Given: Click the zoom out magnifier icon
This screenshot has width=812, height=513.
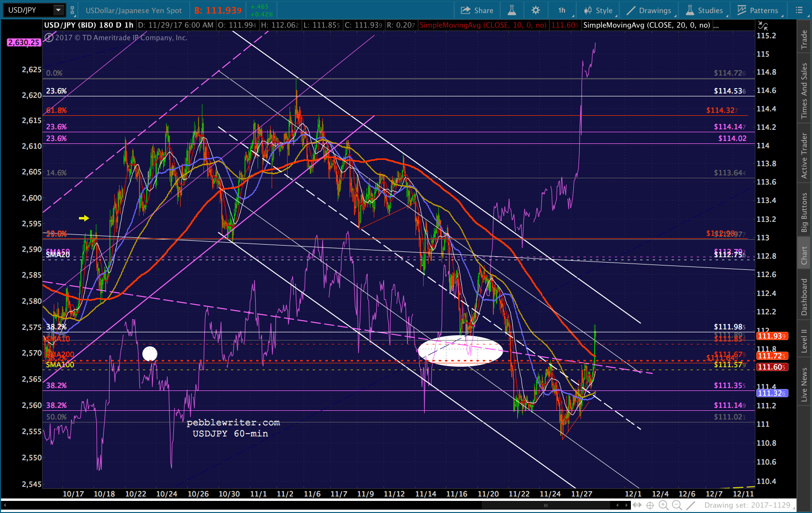Looking at the screenshot, I should [x=677, y=505].
